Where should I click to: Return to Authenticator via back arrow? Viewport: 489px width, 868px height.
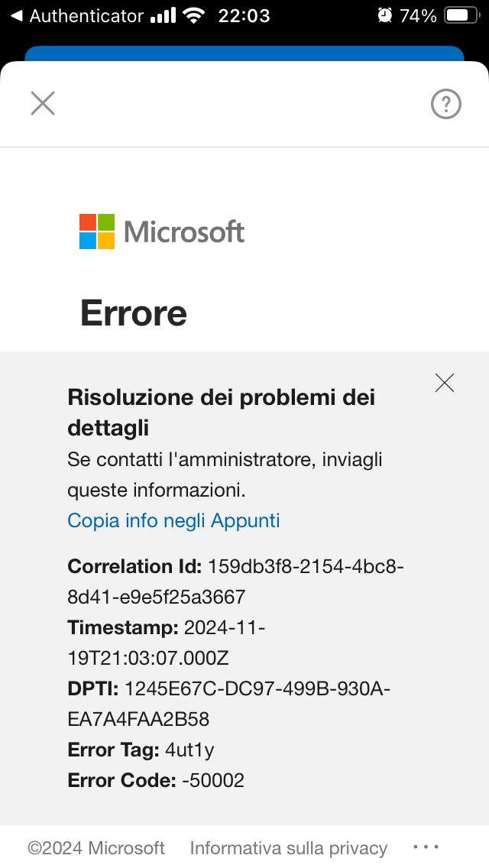point(17,16)
